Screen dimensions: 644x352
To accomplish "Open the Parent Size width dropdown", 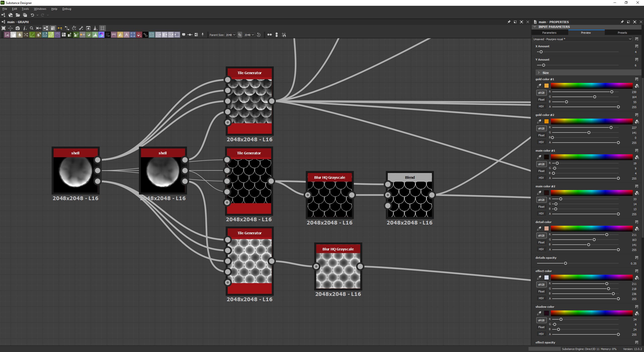I will (230, 35).
